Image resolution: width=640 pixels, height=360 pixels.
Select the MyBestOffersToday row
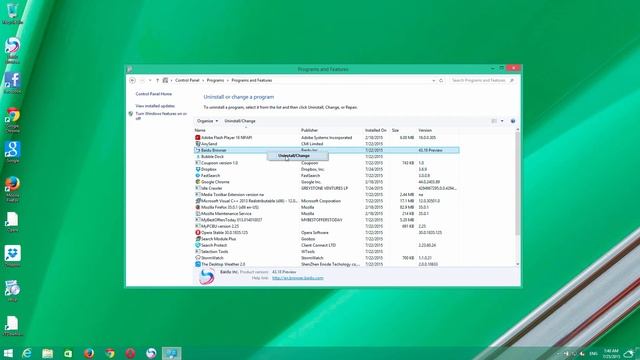pyautogui.click(x=327, y=220)
